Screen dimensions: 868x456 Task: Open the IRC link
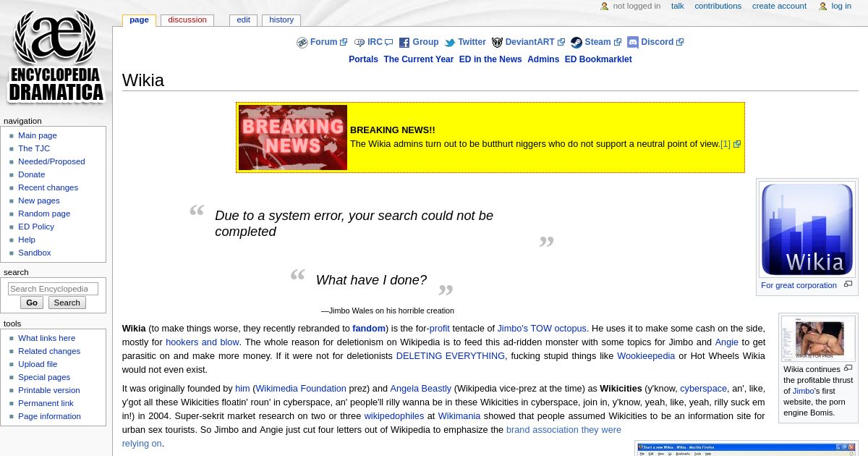(375, 42)
